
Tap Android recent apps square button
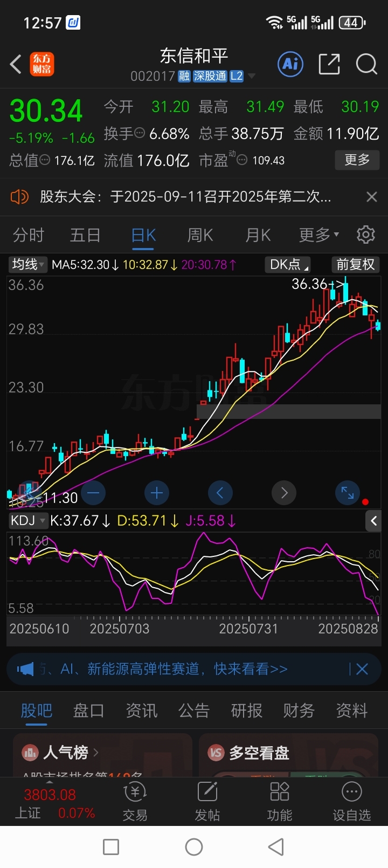coord(111,847)
